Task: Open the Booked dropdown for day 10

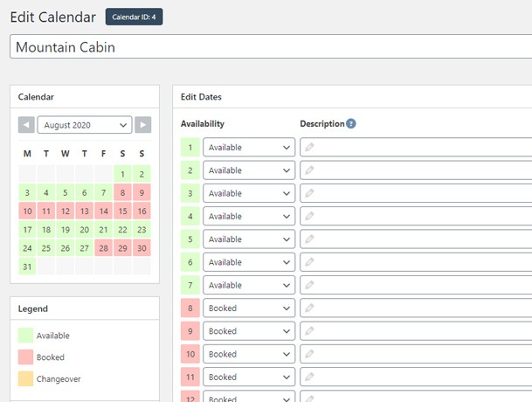Action: pyautogui.click(x=249, y=354)
